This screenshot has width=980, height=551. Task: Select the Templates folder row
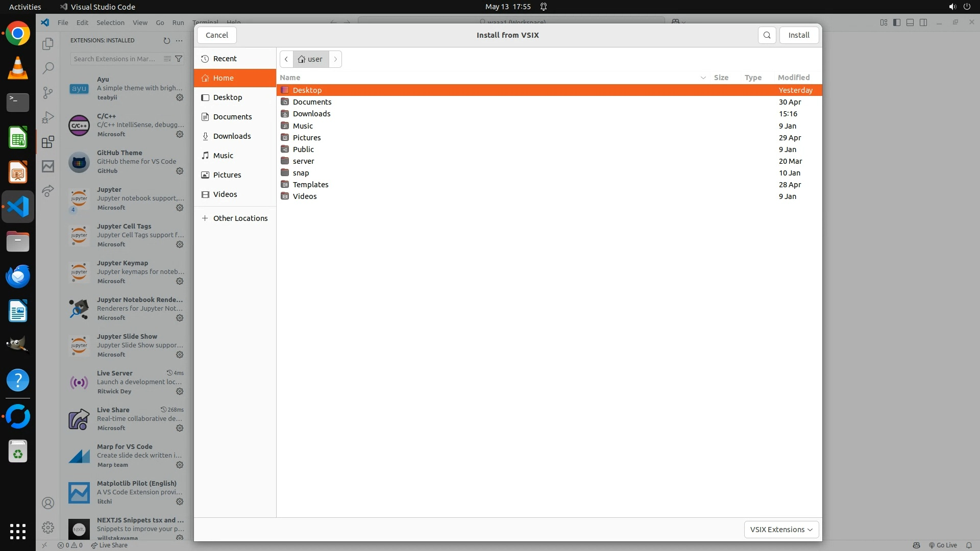(310, 185)
